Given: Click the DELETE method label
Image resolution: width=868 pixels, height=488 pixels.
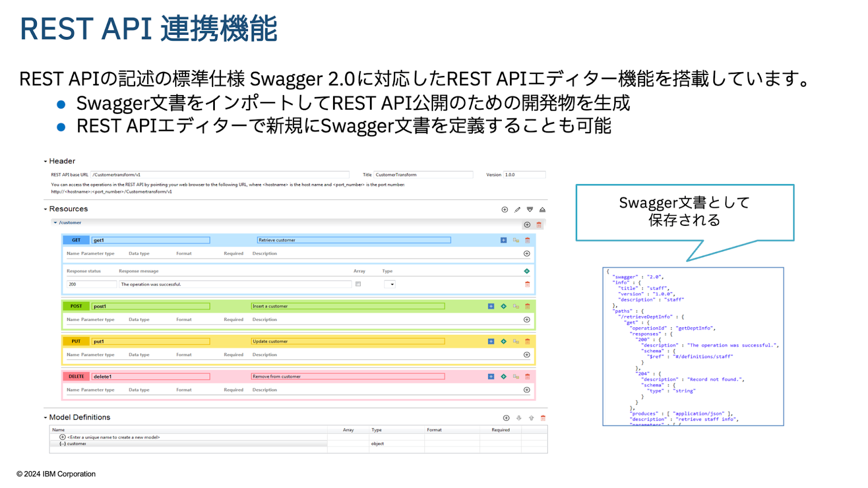Looking at the screenshot, I should [x=76, y=376].
